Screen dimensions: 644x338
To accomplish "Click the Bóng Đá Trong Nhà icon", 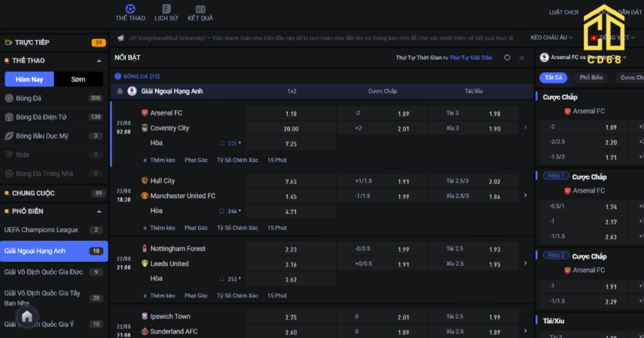I will coord(9,173).
